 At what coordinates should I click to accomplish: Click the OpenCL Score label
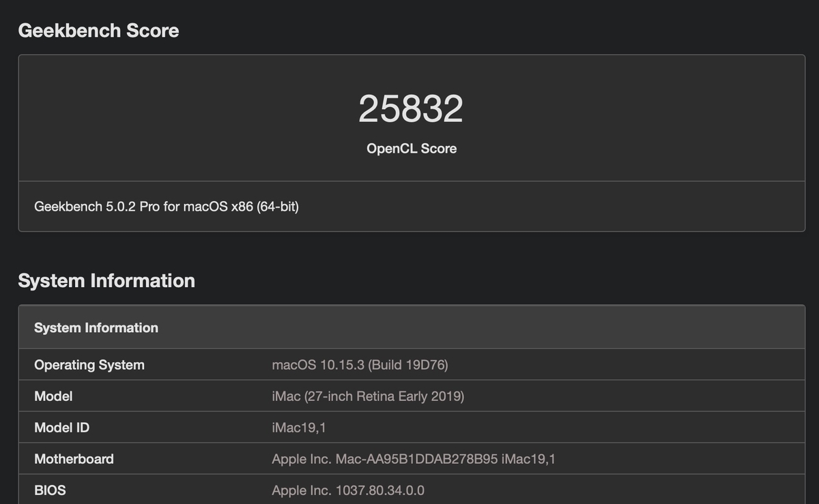(412, 148)
